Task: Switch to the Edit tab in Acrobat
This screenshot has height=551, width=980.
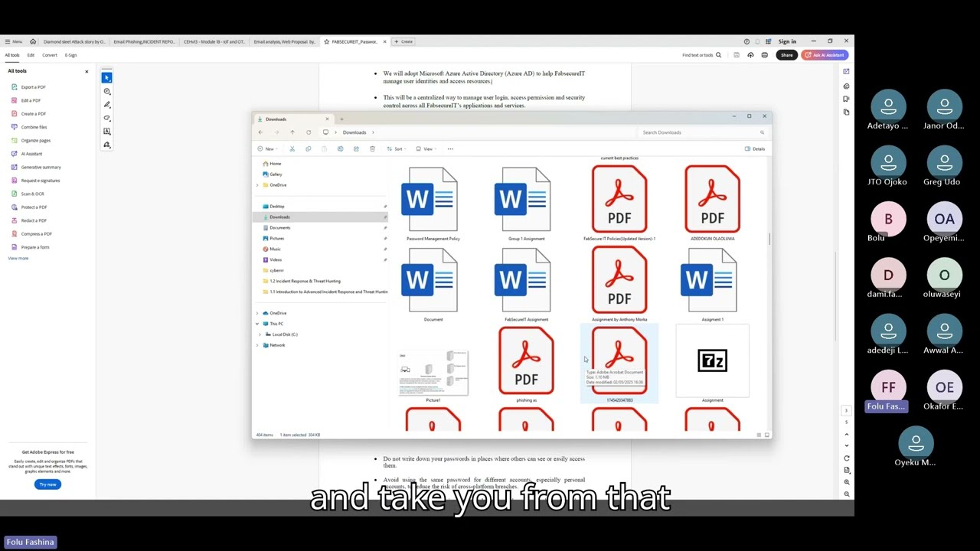Action: coord(31,55)
